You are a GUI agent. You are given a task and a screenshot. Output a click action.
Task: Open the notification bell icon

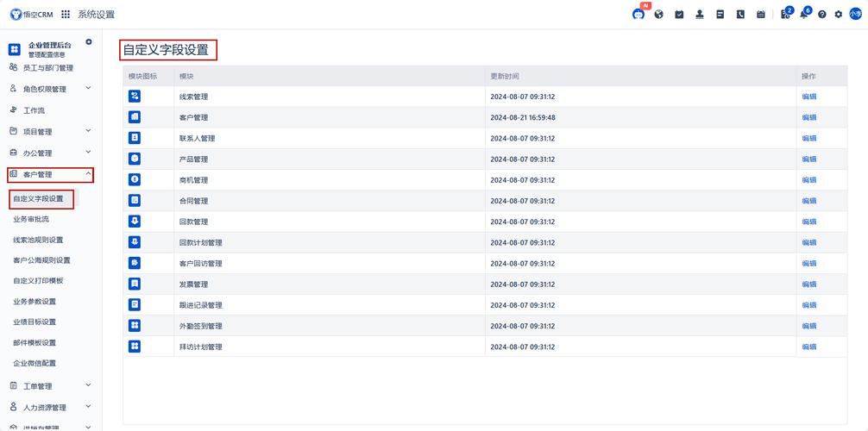click(x=803, y=15)
